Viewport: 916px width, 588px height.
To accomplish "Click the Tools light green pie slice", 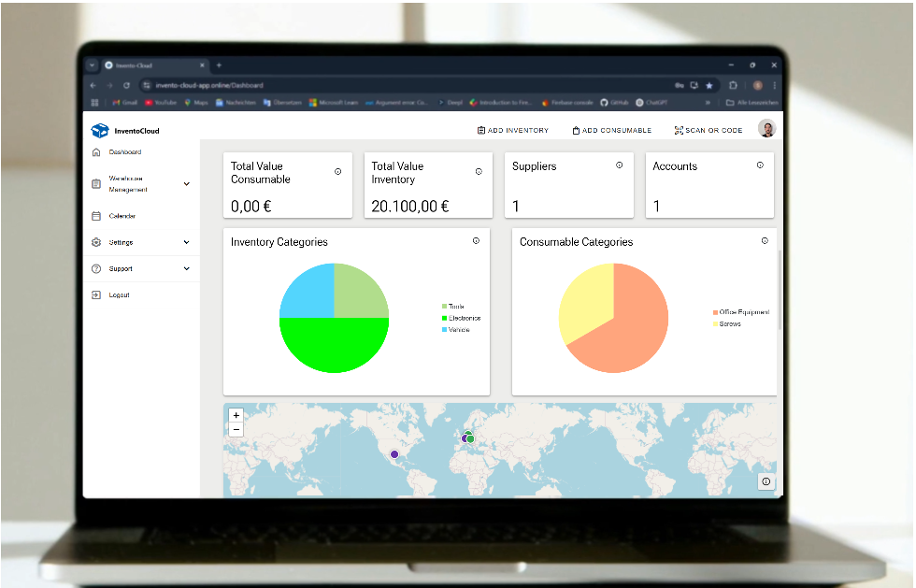I will [x=359, y=294].
